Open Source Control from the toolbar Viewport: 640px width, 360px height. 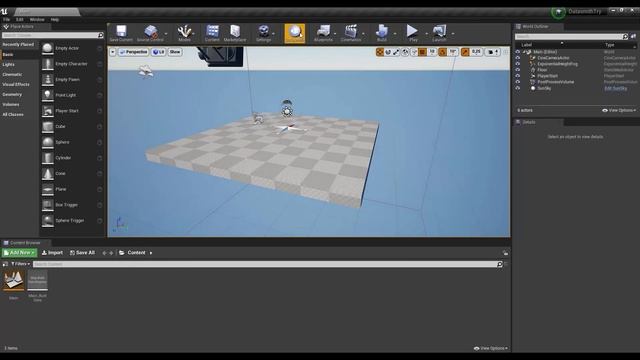point(150,33)
